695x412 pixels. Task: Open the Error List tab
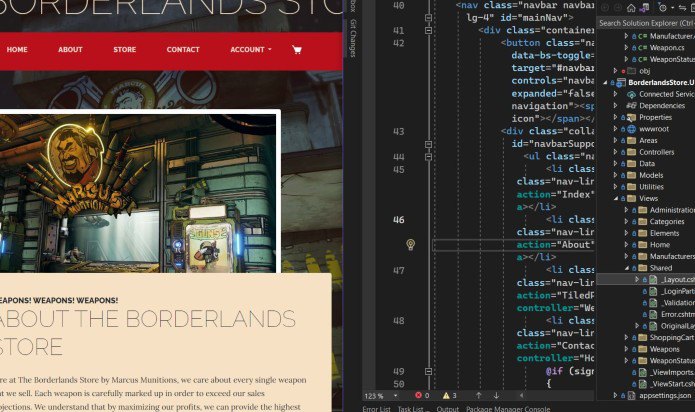376,408
